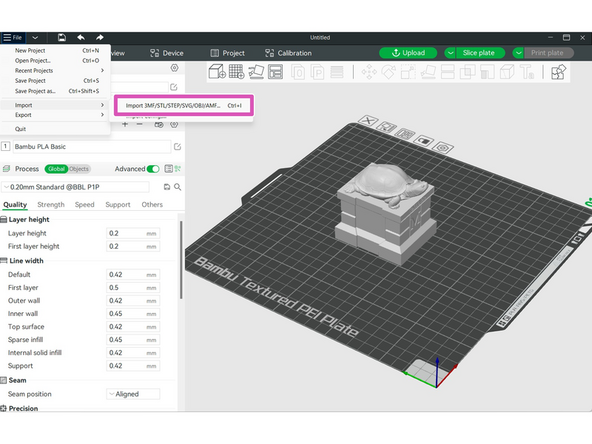Choose New Project from File menu
Image resolution: width=592 pixels, height=444 pixels.
click(x=56, y=50)
